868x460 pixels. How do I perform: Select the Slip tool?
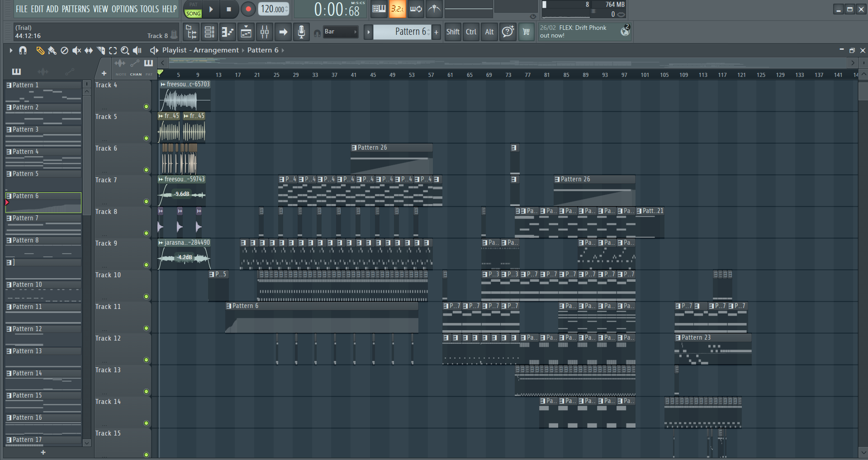click(x=89, y=50)
